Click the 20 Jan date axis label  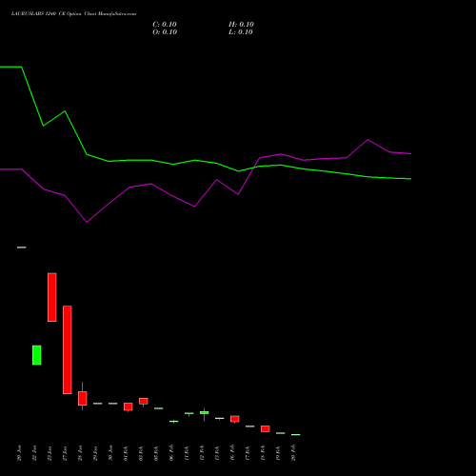(x=19, y=453)
